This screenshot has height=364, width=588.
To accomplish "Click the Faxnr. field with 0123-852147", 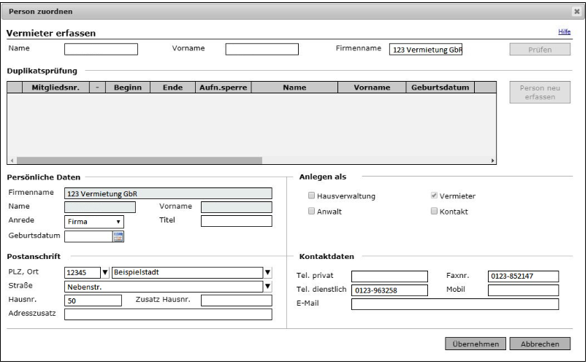I will (x=523, y=276).
